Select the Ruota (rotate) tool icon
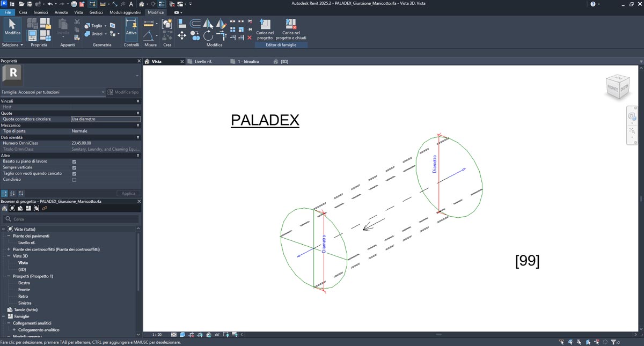644x346 pixels. click(208, 36)
